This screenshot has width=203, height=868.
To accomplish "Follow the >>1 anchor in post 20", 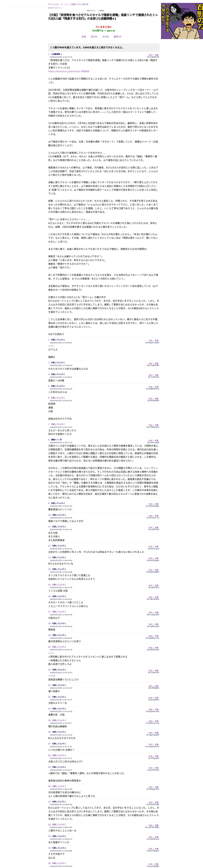I will 51,653.
